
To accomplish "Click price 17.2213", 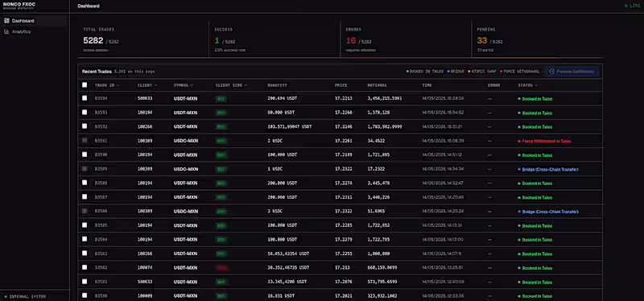I will pyautogui.click(x=343, y=98).
